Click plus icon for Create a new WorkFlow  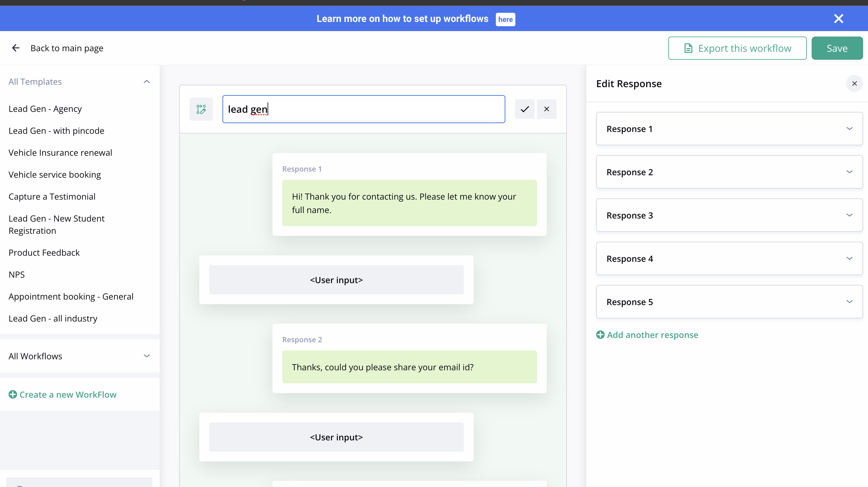[13, 394]
